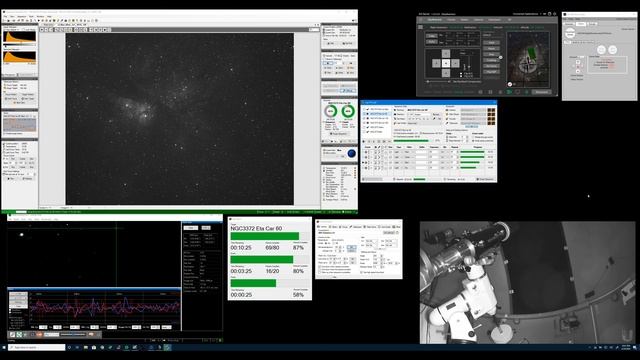
Task: Nudge mount with the right arrow pad
Action: coord(456,63)
